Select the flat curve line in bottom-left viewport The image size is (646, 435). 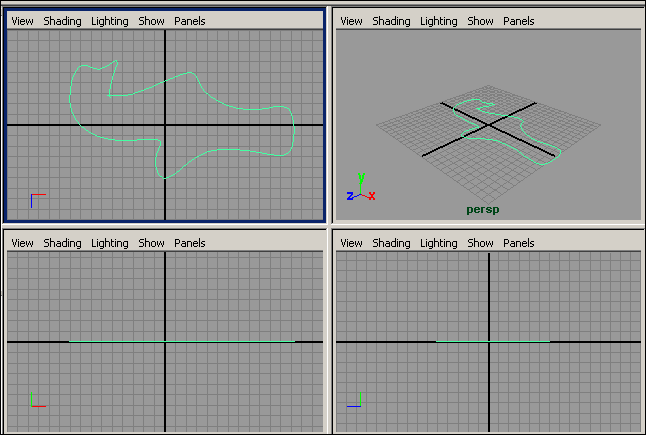182,341
